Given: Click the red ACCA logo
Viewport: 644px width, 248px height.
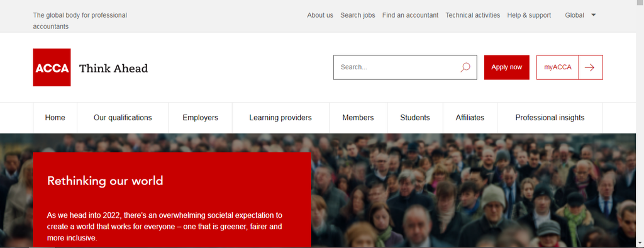Looking at the screenshot, I should point(52,67).
